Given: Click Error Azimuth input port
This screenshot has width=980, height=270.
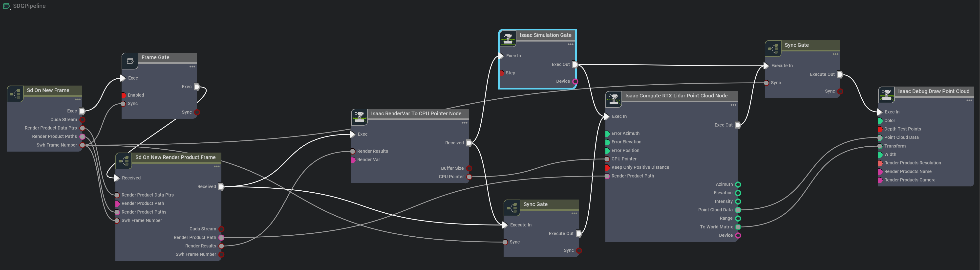Looking at the screenshot, I should pyautogui.click(x=607, y=134).
